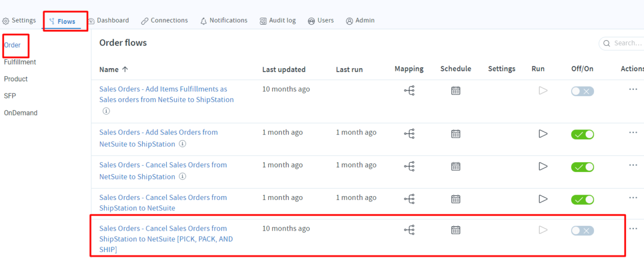Open schedule for Cancel Sales Orders NetSuite to ShipStation
The height and width of the screenshot is (258, 644).
[x=456, y=166]
